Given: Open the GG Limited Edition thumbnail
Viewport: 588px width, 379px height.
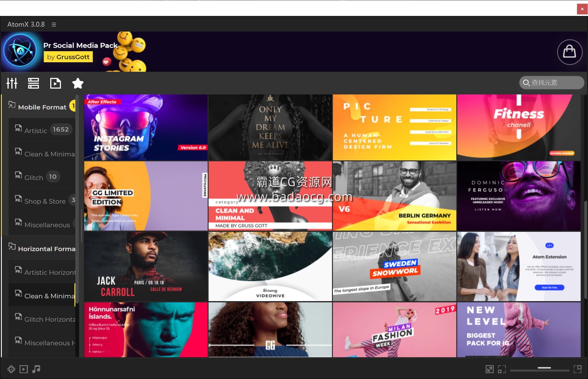Looking at the screenshot, I should (x=146, y=196).
